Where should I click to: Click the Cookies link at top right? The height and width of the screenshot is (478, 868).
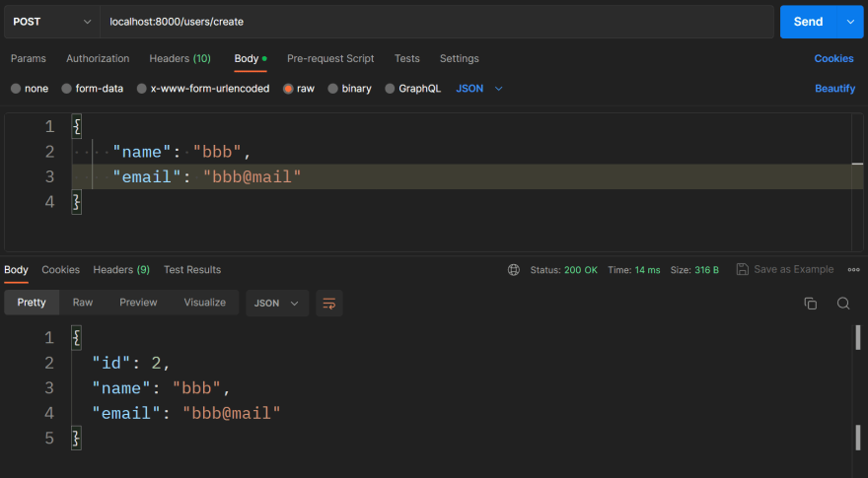click(833, 59)
